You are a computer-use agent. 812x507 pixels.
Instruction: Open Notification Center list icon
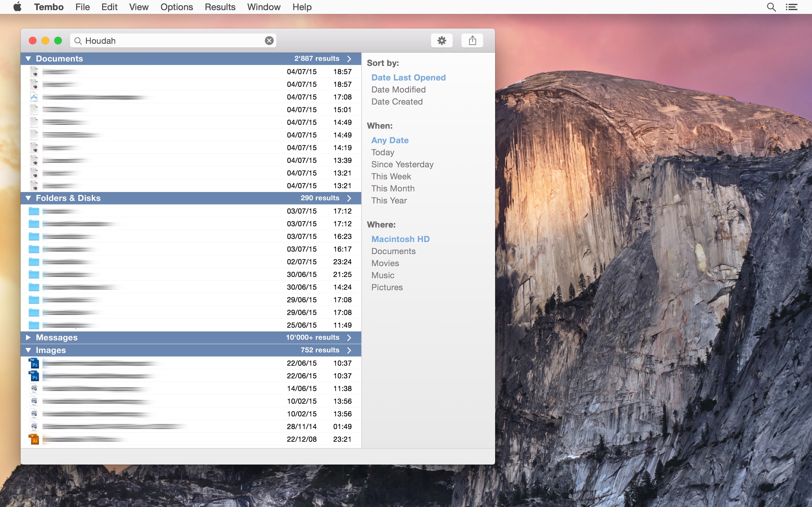point(791,7)
